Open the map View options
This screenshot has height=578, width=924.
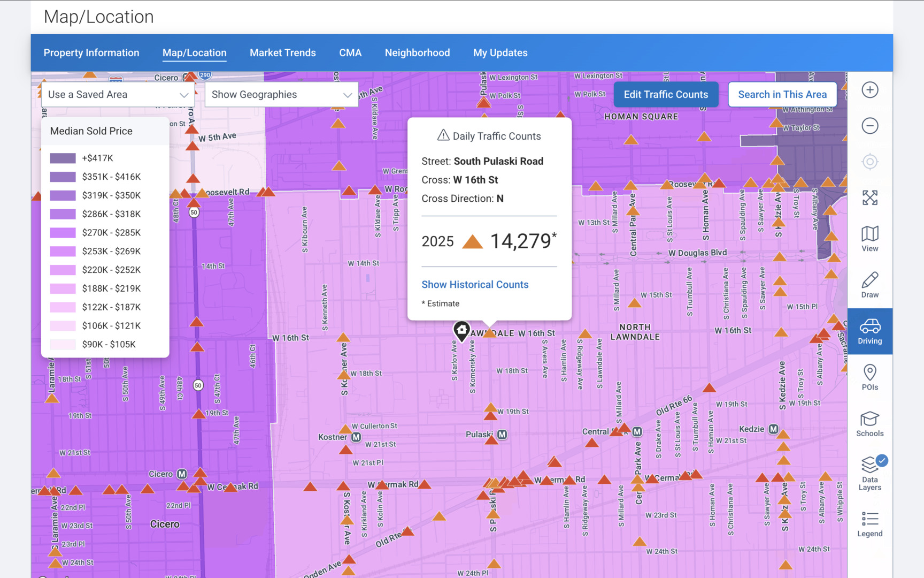point(869,239)
